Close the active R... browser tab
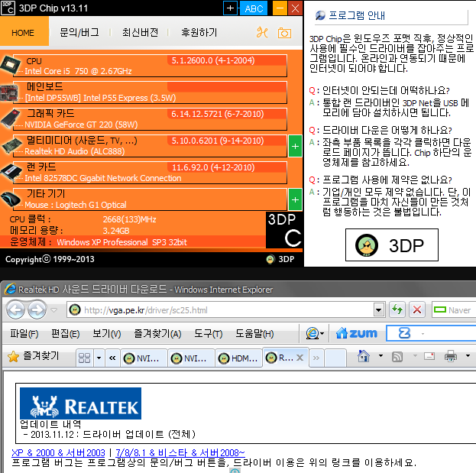This screenshot has width=476, height=473. point(300,358)
